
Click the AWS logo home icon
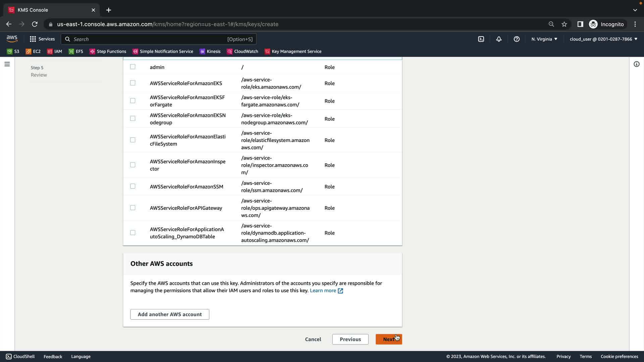point(12,39)
